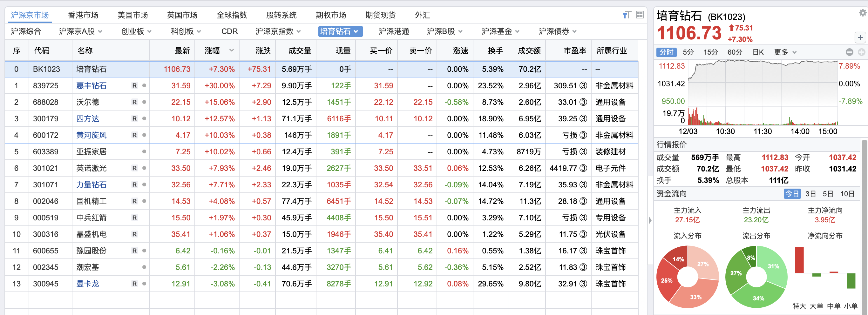Click the 特大 red net-flow bar
Screen dimensions: 868x315
[x=799, y=259]
